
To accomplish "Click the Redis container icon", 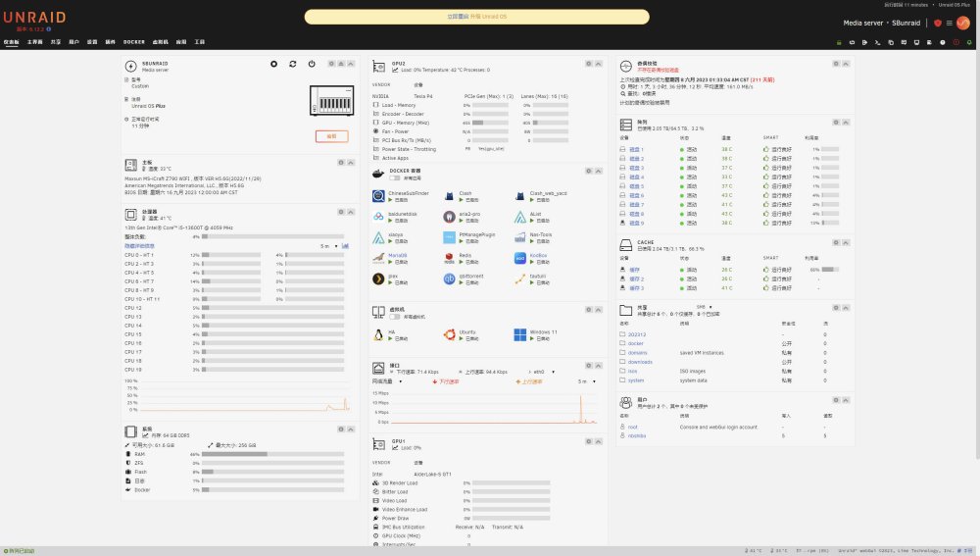I will 449,258.
